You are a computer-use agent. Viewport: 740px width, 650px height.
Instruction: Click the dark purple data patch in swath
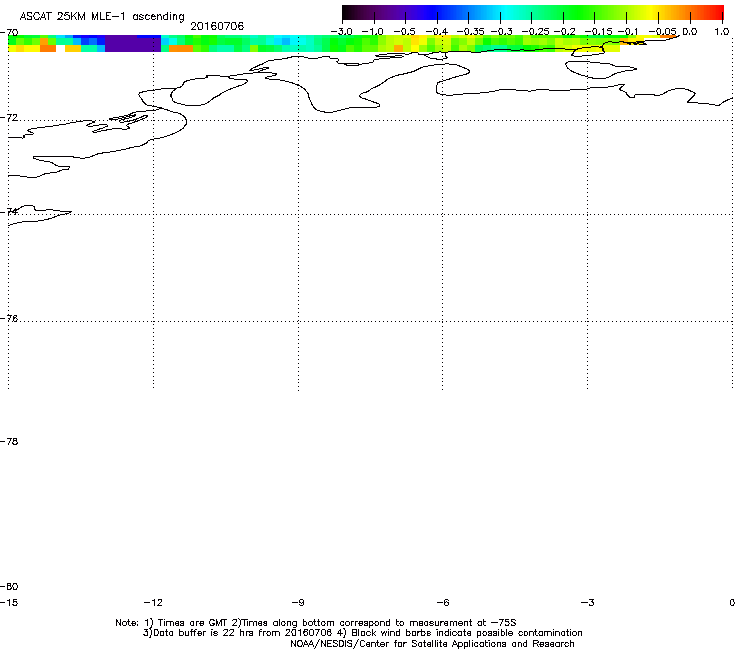click(x=133, y=43)
